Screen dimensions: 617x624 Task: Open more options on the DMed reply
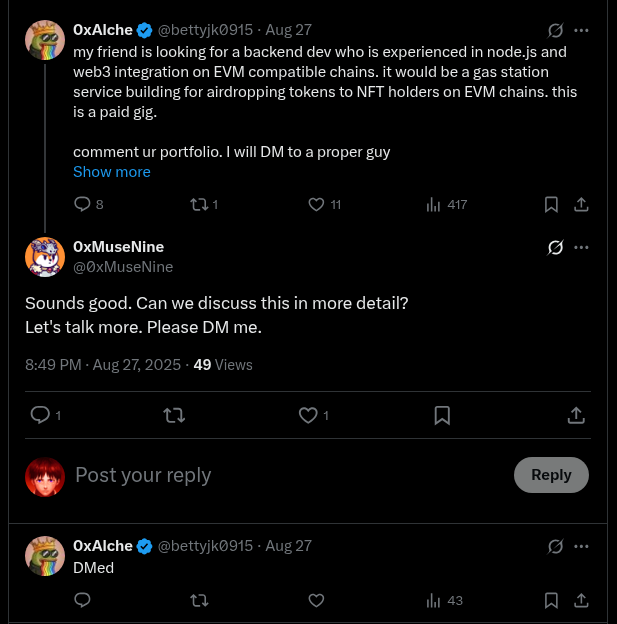coord(581,546)
